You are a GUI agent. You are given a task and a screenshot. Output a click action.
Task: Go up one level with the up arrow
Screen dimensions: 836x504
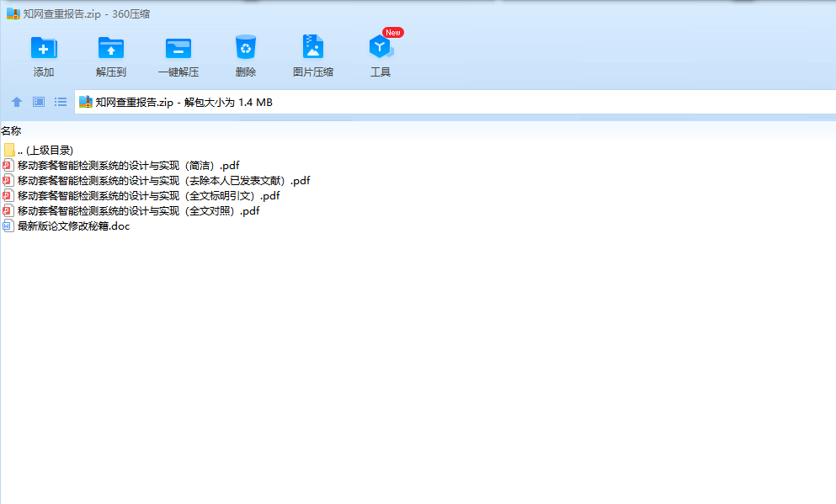pos(17,102)
